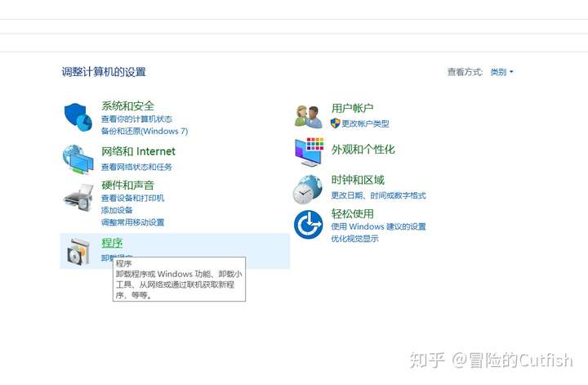
Task: Open the 时钟和区域 heading
Action: (358, 180)
